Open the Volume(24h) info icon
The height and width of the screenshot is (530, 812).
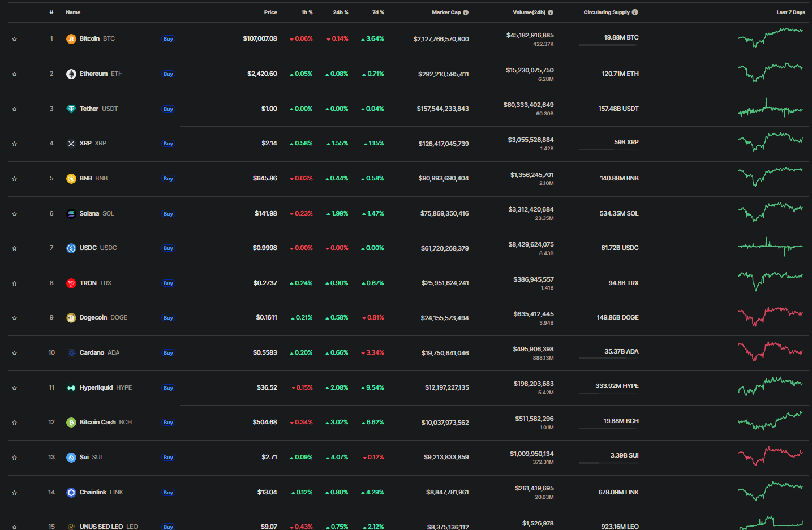(551, 12)
